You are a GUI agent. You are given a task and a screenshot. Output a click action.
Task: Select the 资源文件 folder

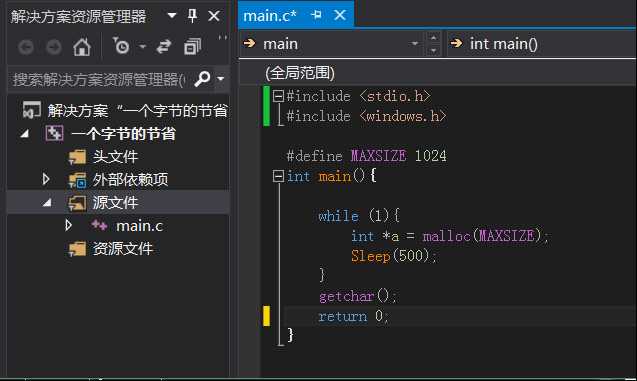click(123, 248)
